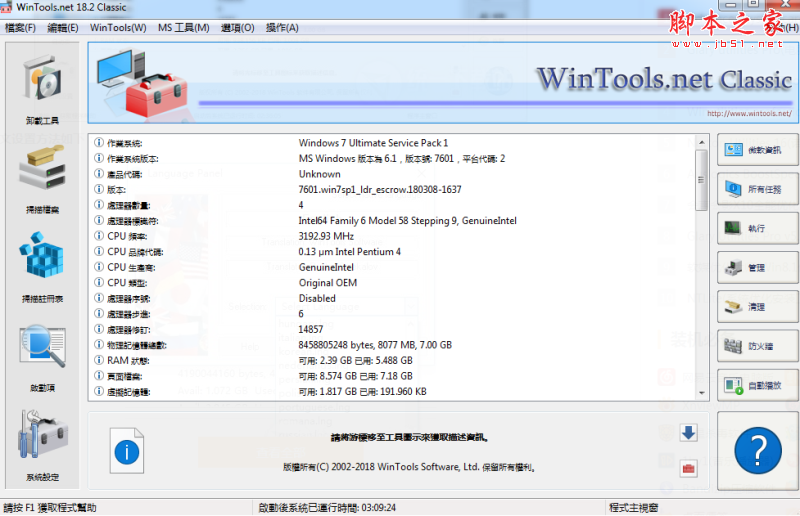Image resolution: width=800 pixels, height=516 pixels.
Task: Click the info list scrollbar up arrow
Action: click(x=702, y=142)
